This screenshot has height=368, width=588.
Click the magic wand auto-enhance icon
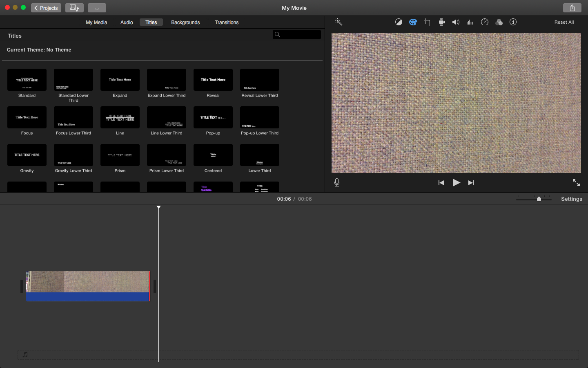click(338, 22)
